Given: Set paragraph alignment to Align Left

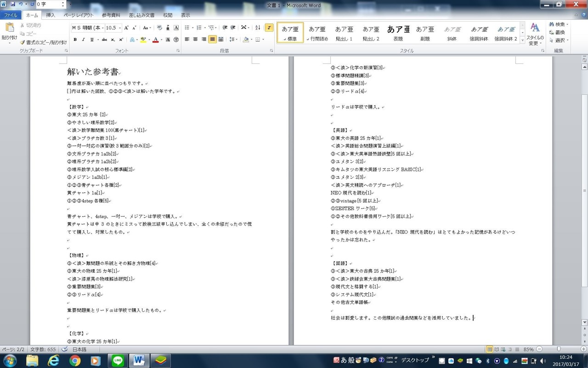Looking at the screenshot, I should pyautogui.click(x=187, y=40).
